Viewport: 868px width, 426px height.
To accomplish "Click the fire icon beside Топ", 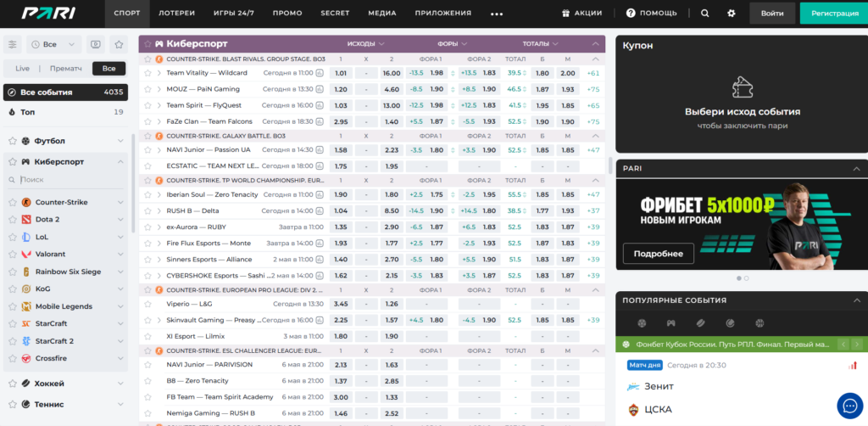I will [x=12, y=112].
